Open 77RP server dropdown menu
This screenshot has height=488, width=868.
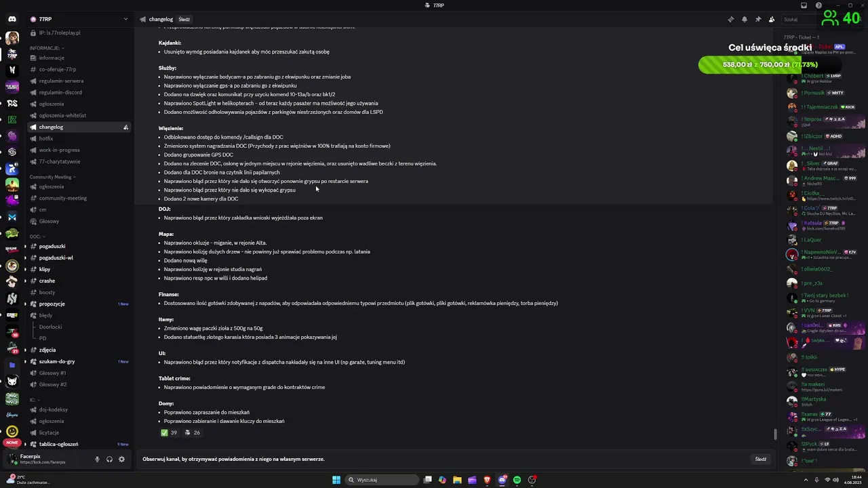79,19
